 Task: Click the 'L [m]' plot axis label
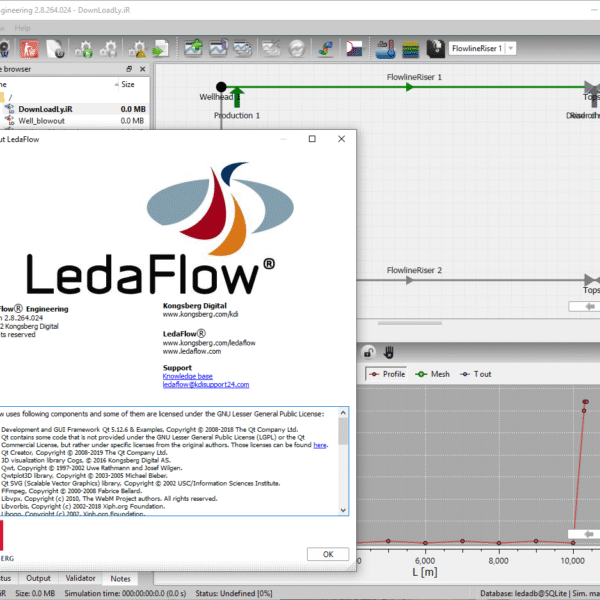425,572
